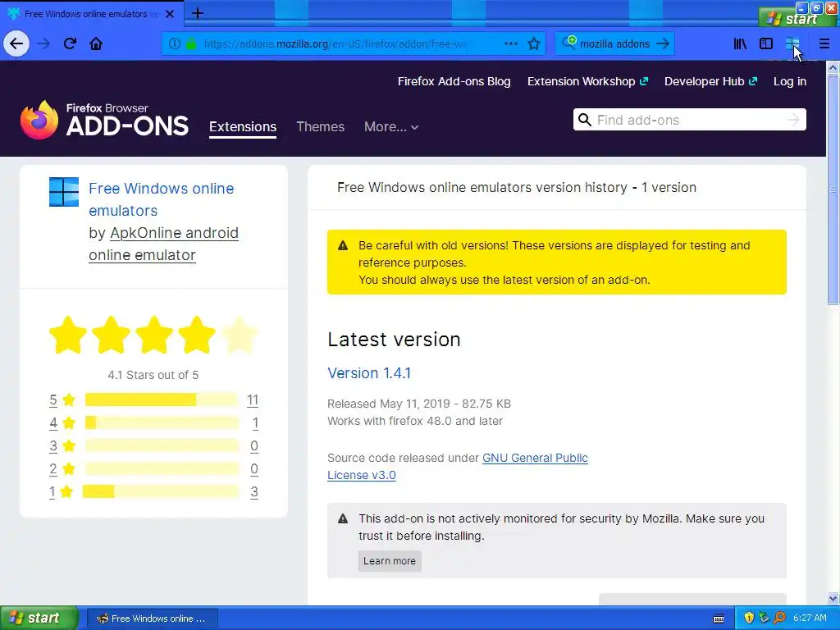Click the 11 reviews count link
The width and height of the screenshot is (840, 630).
[253, 399]
